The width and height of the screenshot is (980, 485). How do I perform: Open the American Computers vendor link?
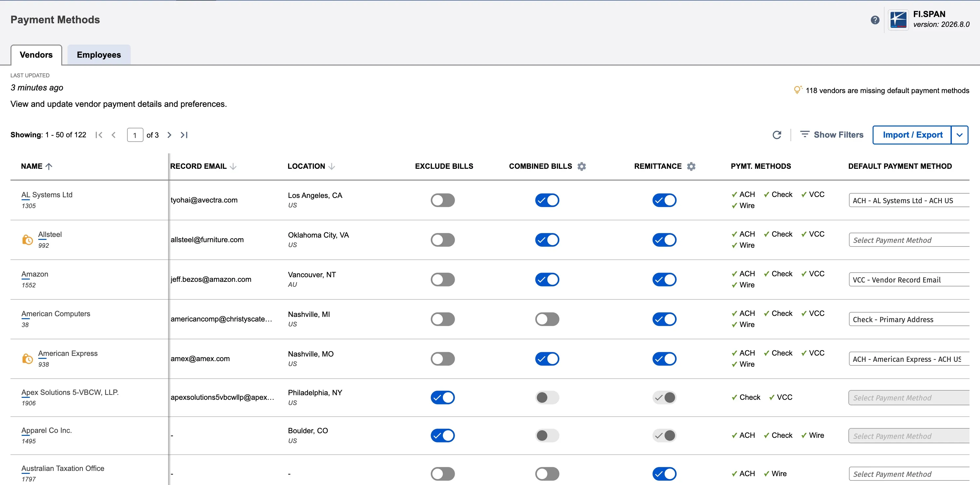[x=56, y=314]
